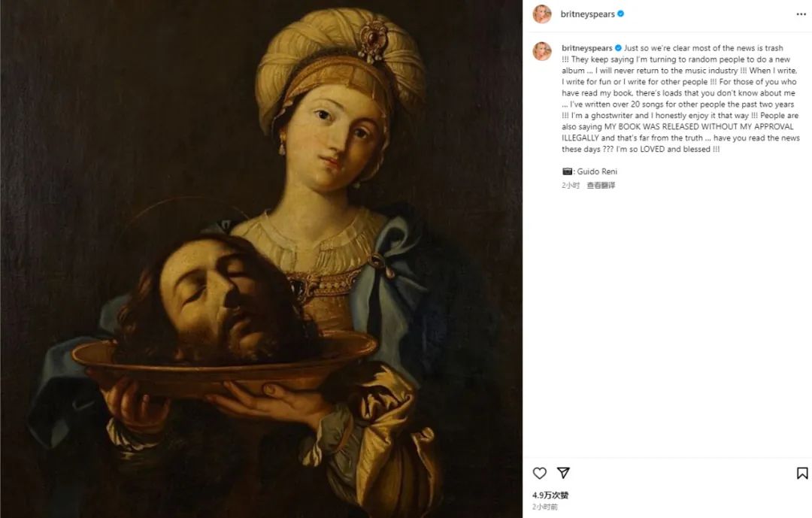Screen dimensions: 812x518
Task: Click verified badge in caption username
Action: click(618, 48)
